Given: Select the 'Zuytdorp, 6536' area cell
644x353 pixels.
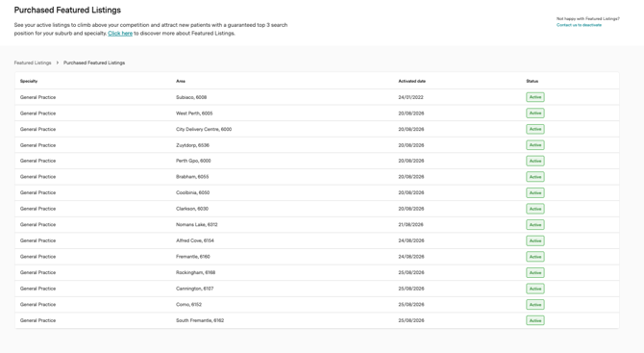Looking at the screenshot, I should tap(192, 145).
